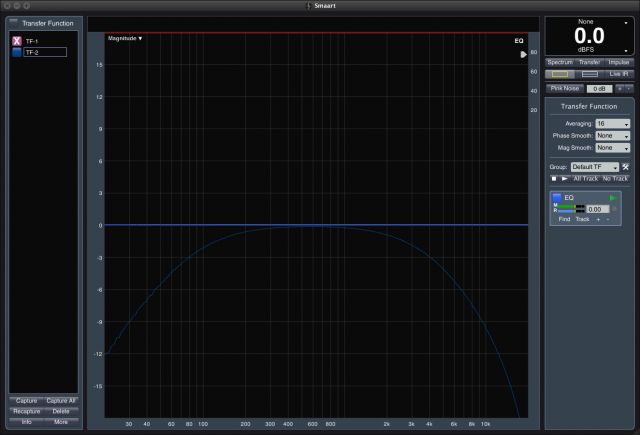
Task: Switch to the Impulse mode tab
Action: coord(619,62)
